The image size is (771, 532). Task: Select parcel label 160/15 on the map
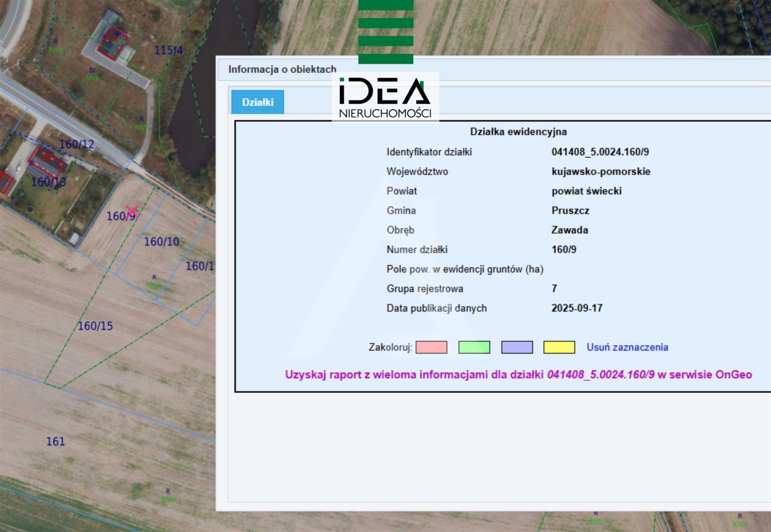tap(95, 326)
